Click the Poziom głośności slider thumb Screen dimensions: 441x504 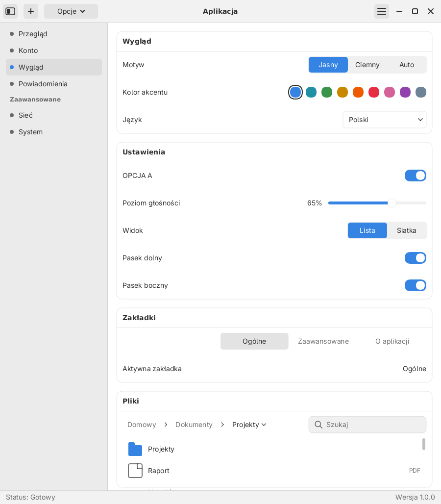(392, 203)
